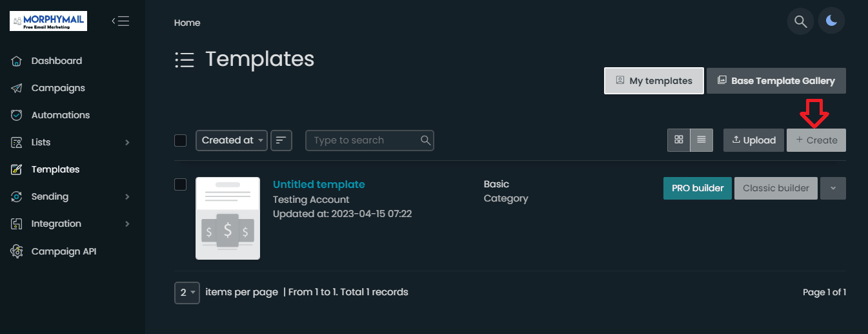Switch to list view icon
Screen dimensions: 868x334
pos(701,140)
